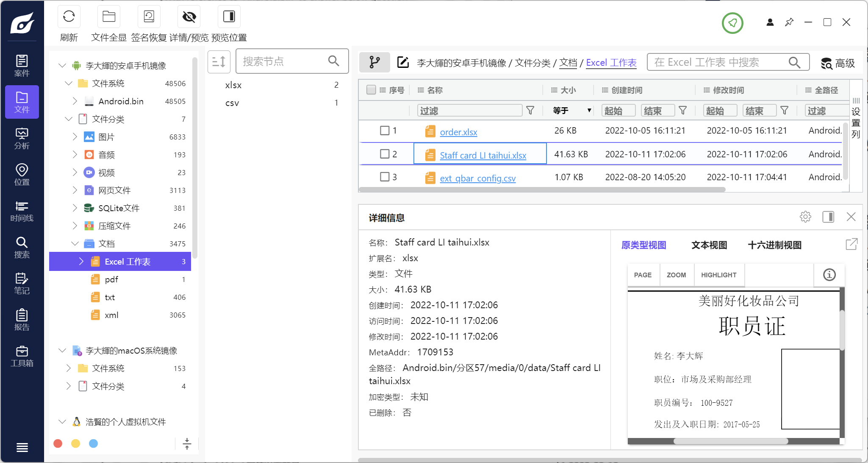Open the Staff card LI taihui.xlsx link

483,156
